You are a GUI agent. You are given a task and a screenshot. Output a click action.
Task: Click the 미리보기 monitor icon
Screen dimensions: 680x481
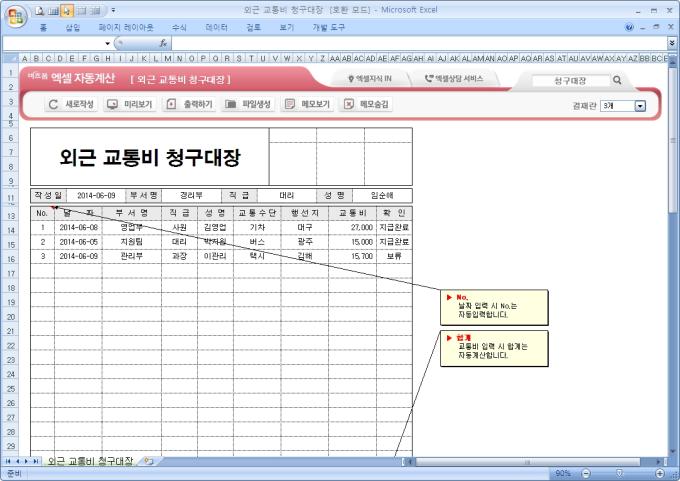(x=112, y=104)
